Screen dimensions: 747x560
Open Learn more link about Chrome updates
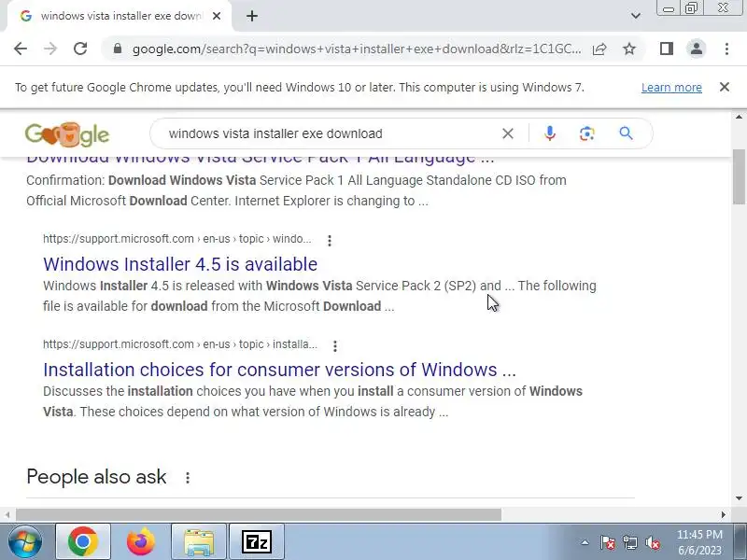(x=671, y=88)
